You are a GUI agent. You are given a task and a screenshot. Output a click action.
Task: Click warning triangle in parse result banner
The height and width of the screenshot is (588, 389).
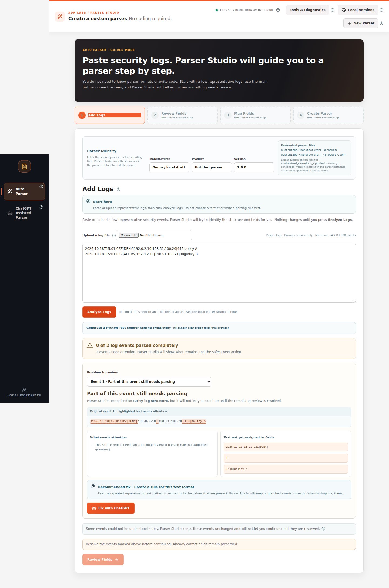point(90,346)
